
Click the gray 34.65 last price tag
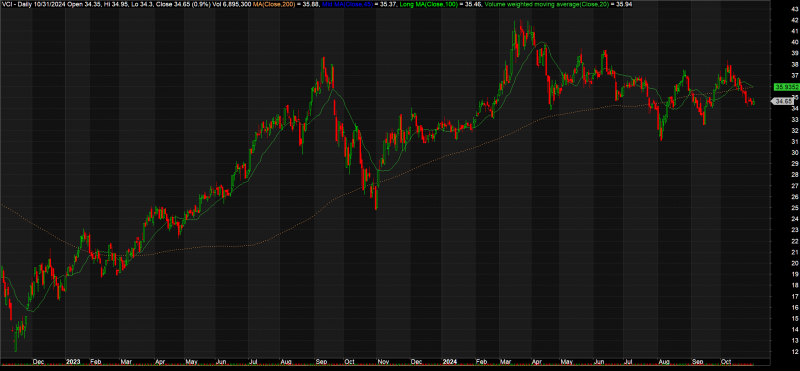click(781, 102)
